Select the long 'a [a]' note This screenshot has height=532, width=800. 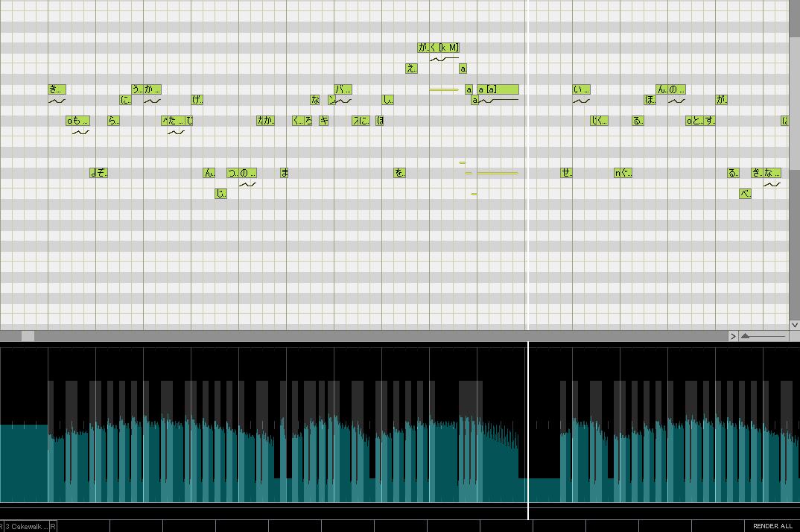(498, 89)
